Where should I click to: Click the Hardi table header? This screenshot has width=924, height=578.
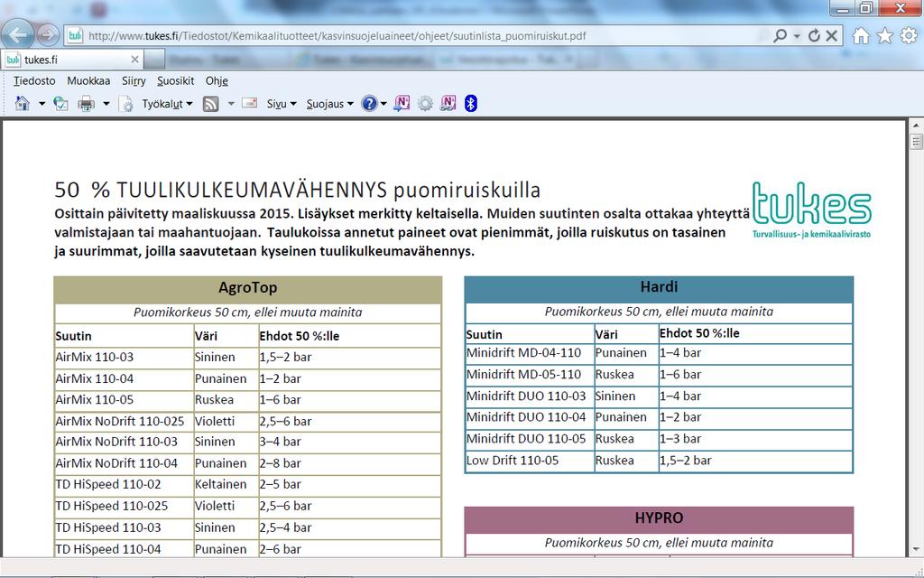coord(659,287)
